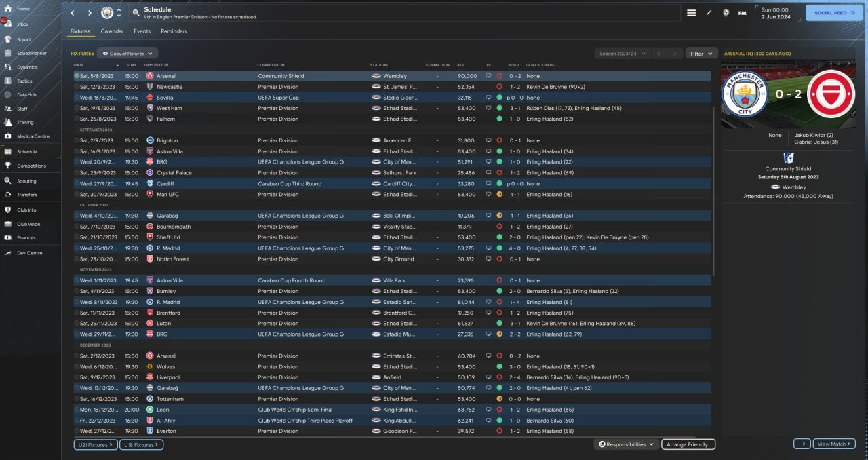This screenshot has width=868, height=460.
Task: Click the Cardiff Carabao Cup Third Round row
Action: tap(392, 183)
